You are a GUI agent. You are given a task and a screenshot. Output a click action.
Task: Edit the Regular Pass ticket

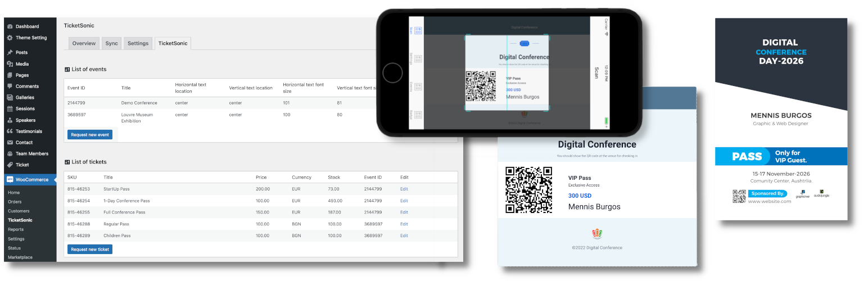click(x=404, y=224)
